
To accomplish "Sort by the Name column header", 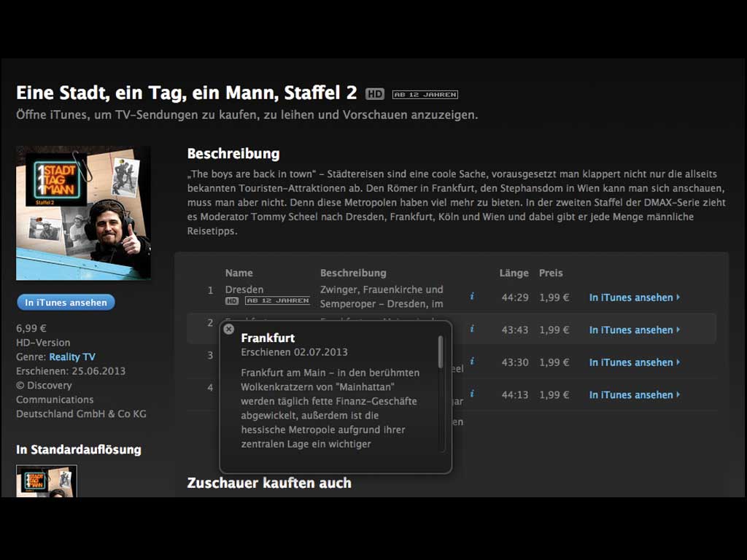I will point(239,273).
